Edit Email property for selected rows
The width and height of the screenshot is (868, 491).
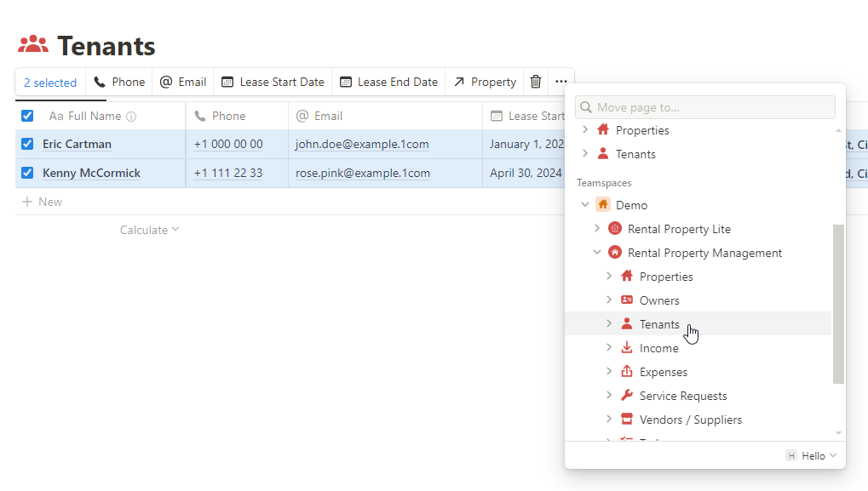tap(183, 82)
